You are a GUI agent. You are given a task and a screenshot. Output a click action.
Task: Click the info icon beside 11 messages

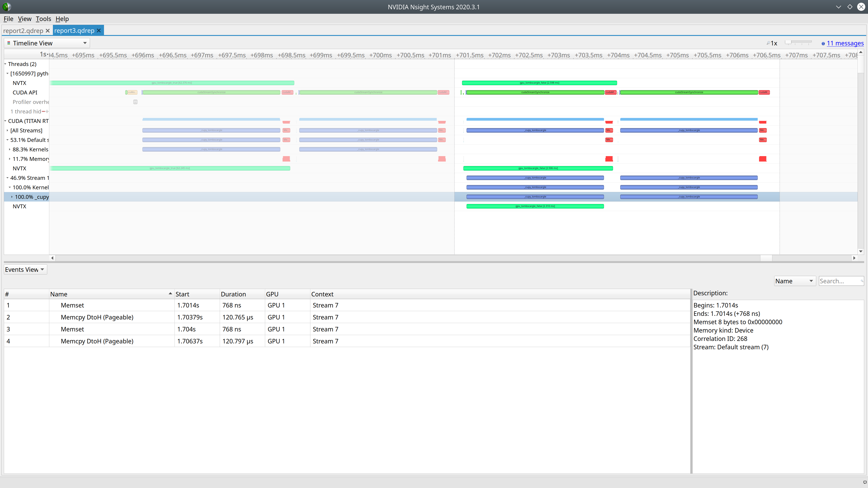tap(823, 43)
